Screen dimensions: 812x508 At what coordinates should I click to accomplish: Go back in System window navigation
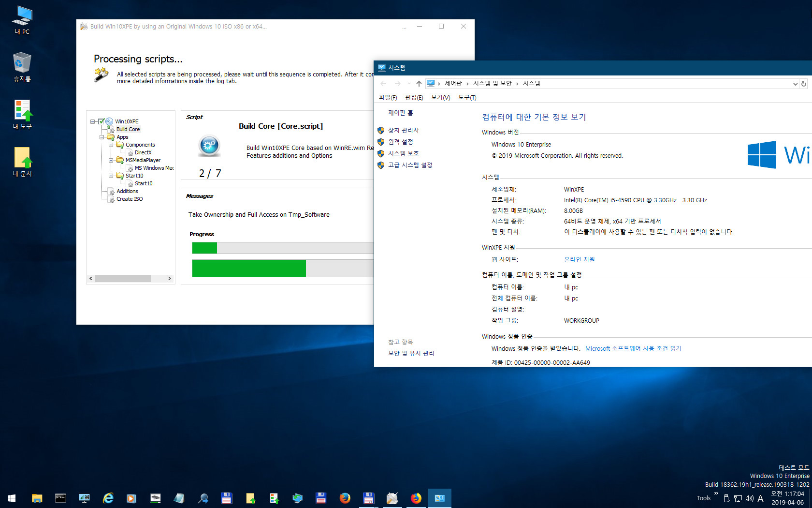383,84
